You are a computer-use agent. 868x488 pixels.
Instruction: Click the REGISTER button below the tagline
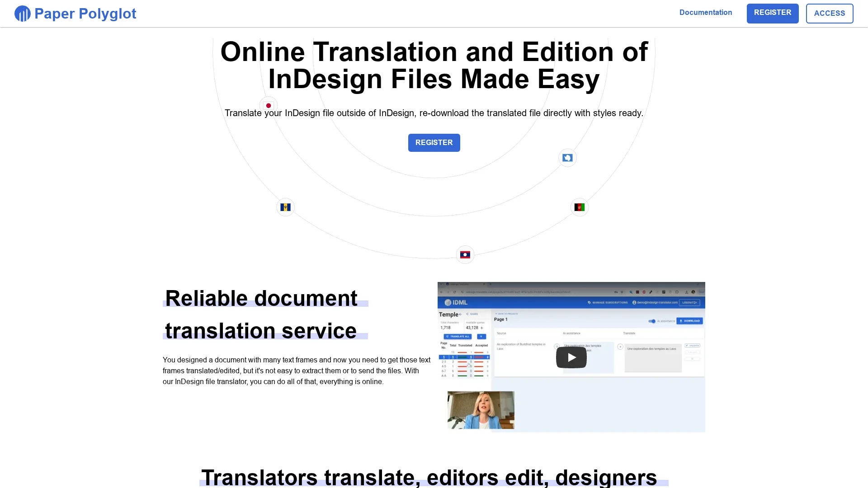(x=434, y=143)
